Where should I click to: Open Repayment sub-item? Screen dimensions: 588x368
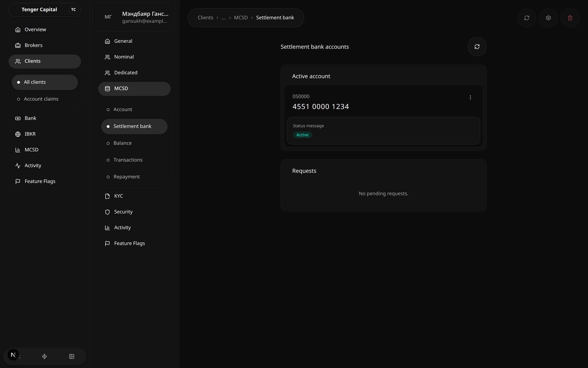[x=134, y=177]
